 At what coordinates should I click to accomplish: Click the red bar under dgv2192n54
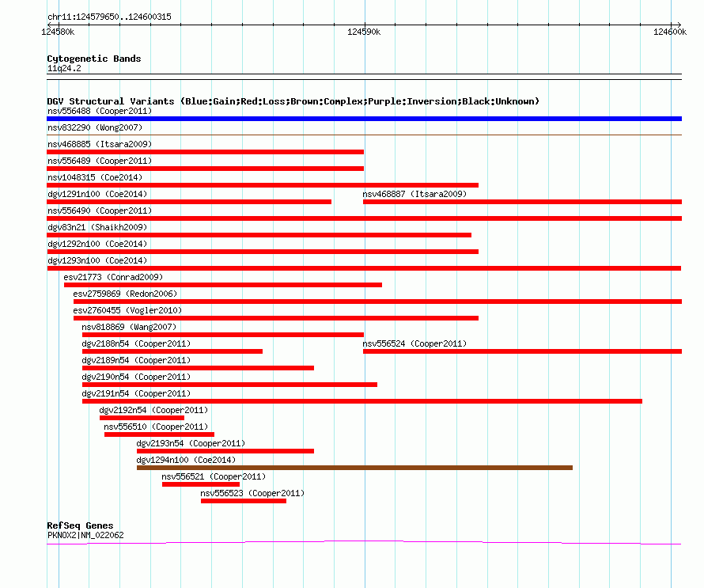click(x=142, y=418)
